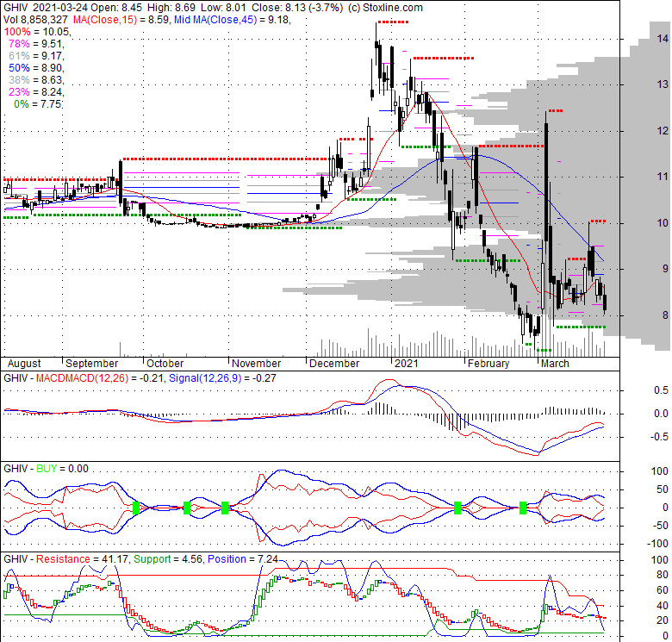Image resolution: width=672 pixels, height=642 pixels.
Task: Click the 'September' month label
Action: click(x=91, y=364)
